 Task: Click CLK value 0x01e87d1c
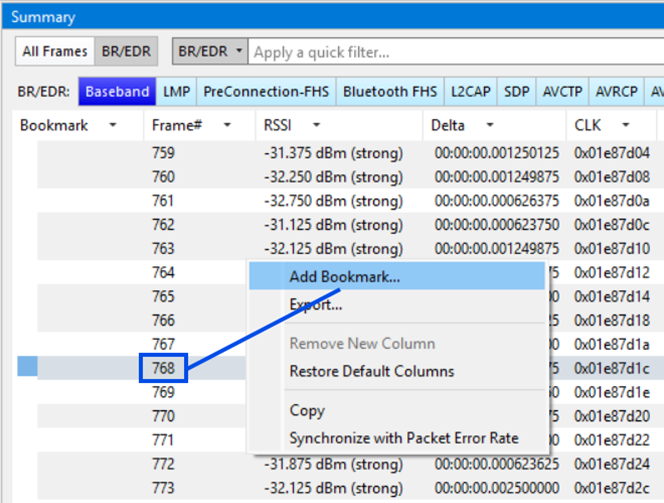coord(612,368)
